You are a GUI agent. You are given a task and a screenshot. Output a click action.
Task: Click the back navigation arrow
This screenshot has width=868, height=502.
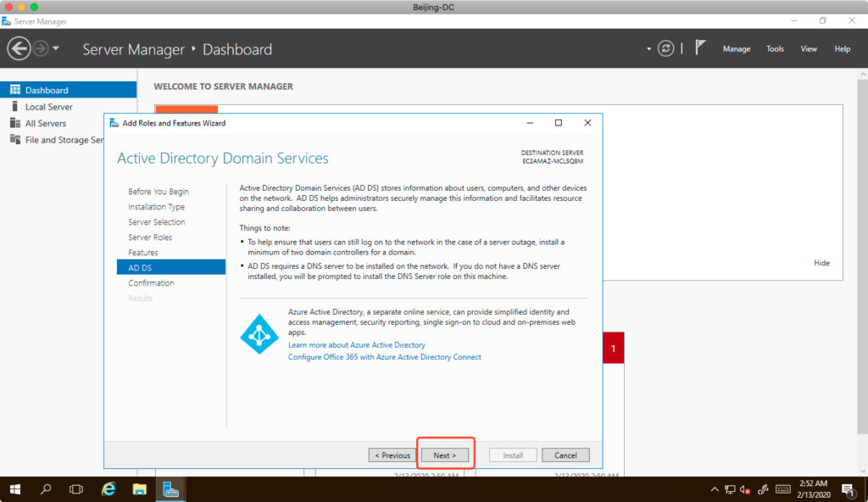(x=19, y=48)
